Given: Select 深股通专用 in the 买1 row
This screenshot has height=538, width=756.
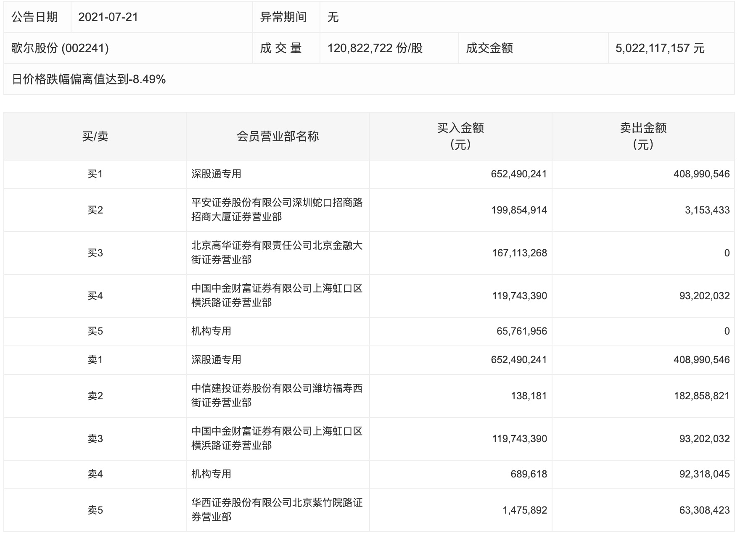Looking at the screenshot, I should click(x=216, y=174).
